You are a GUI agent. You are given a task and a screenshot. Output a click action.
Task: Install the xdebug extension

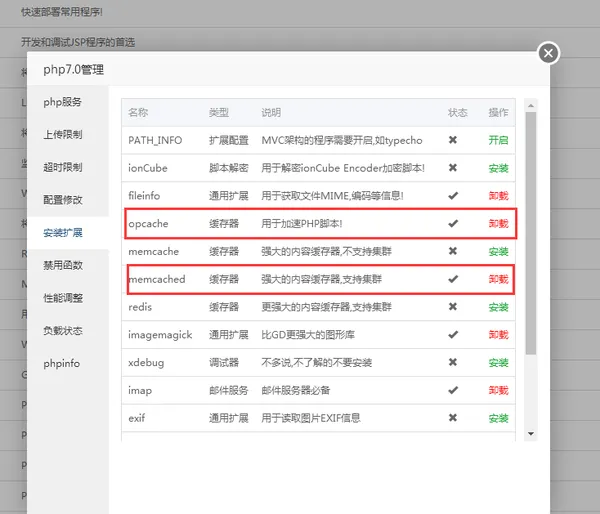click(x=498, y=362)
